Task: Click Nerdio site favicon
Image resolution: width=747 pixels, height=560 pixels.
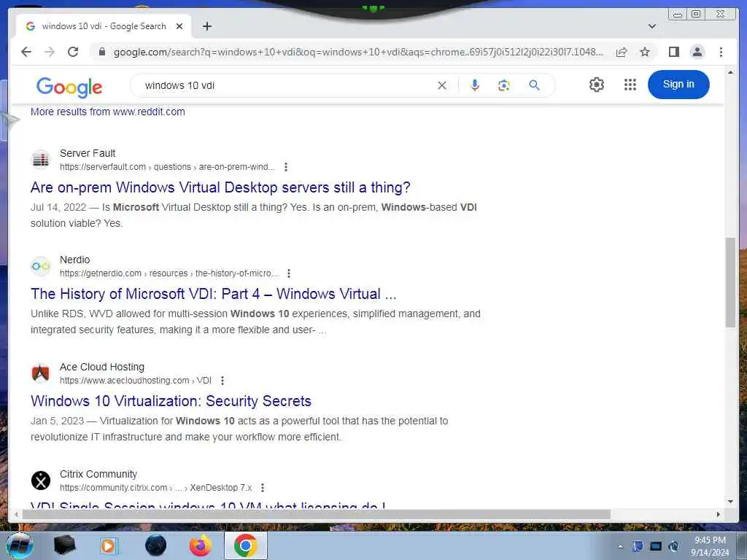Action: tap(41, 266)
